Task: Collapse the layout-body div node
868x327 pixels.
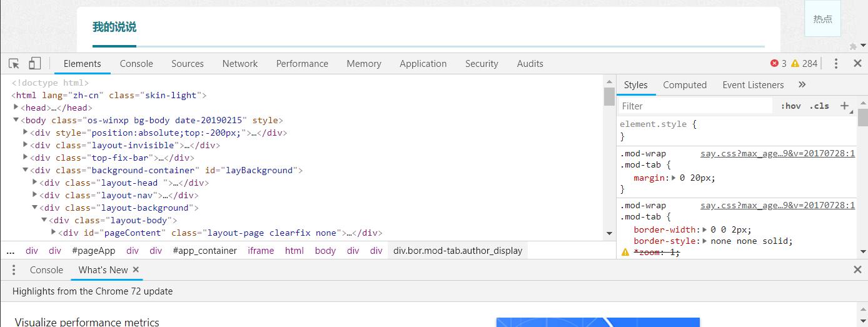Action: click(44, 220)
